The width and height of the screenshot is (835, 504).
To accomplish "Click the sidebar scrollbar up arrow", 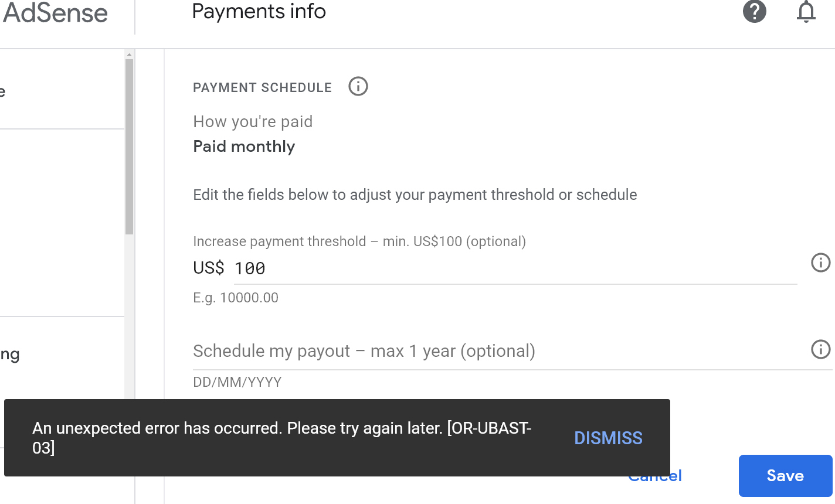I will click(x=129, y=55).
